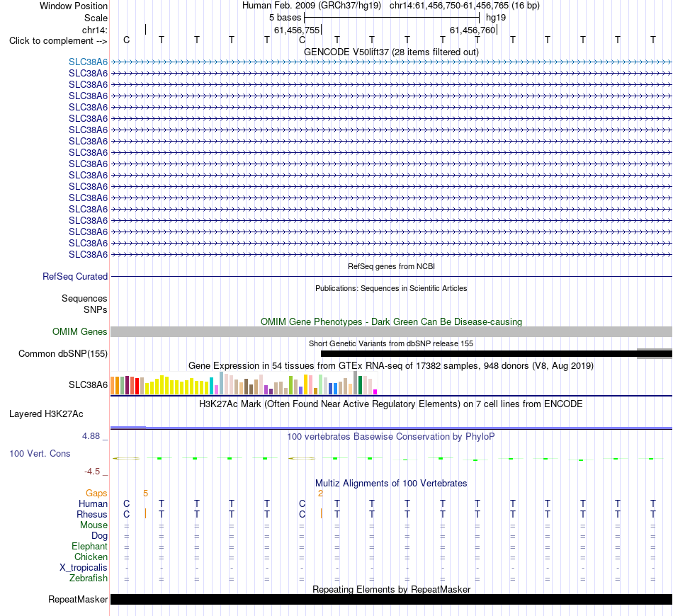The height and width of the screenshot is (616, 673).
Task: Click the chr14: ruler label
Action: click(95, 30)
